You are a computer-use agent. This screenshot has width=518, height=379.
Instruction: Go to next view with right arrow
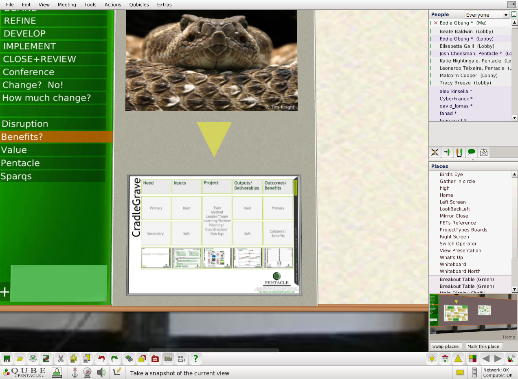(x=497, y=359)
